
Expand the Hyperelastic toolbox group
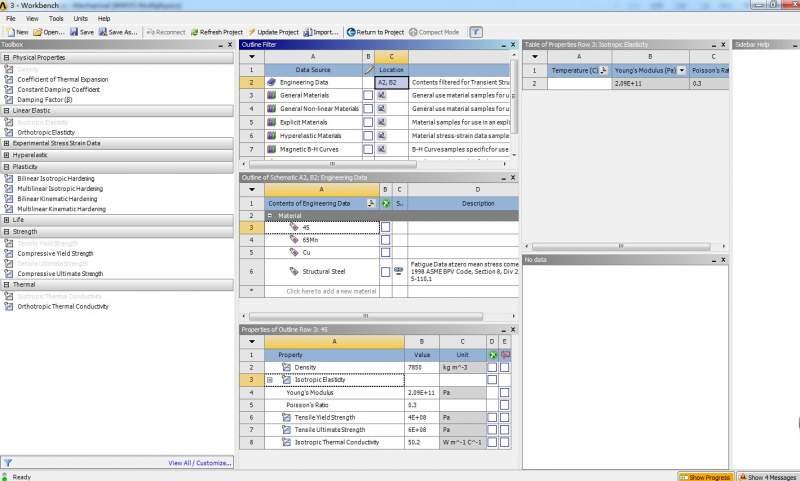click(7, 155)
